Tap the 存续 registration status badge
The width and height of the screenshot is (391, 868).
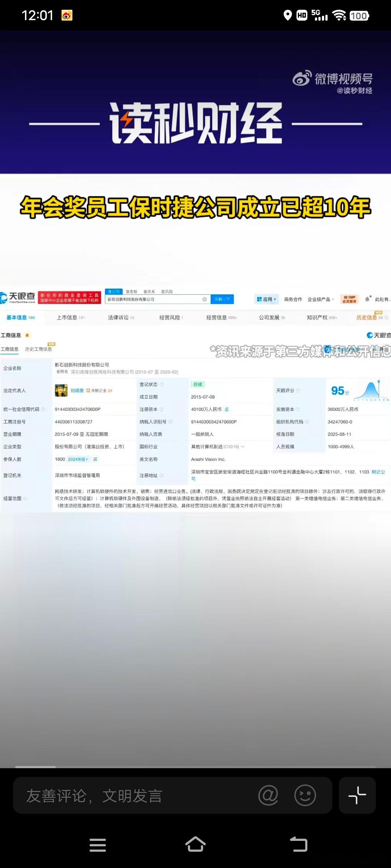(198, 384)
